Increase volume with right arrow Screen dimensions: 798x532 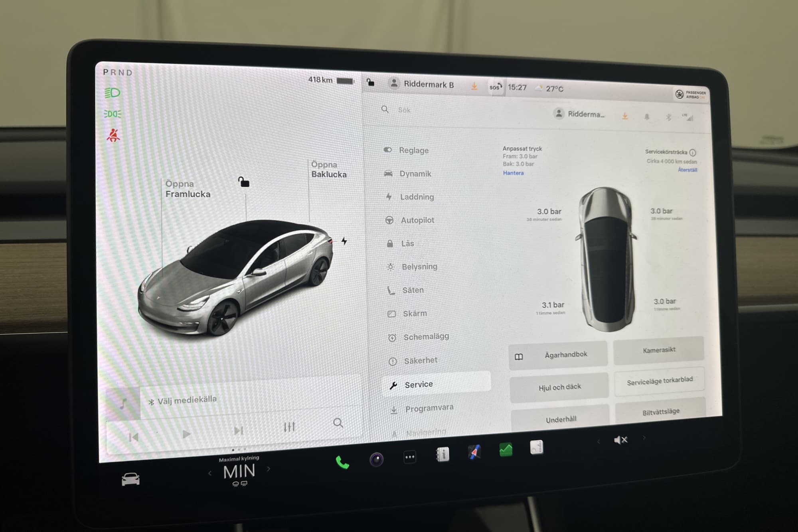644,438
